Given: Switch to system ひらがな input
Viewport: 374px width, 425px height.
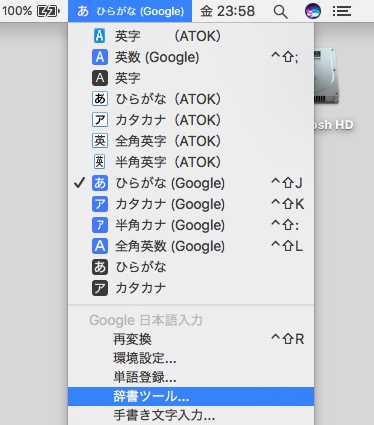Looking at the screenshot, I should click(x=191, y=267).
